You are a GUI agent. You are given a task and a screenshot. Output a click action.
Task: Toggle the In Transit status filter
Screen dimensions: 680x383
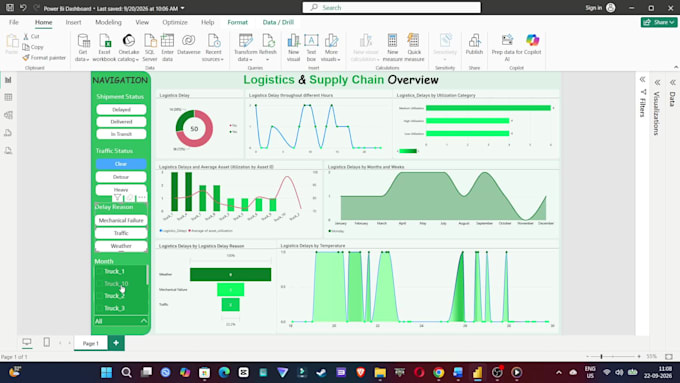(121, 134)
